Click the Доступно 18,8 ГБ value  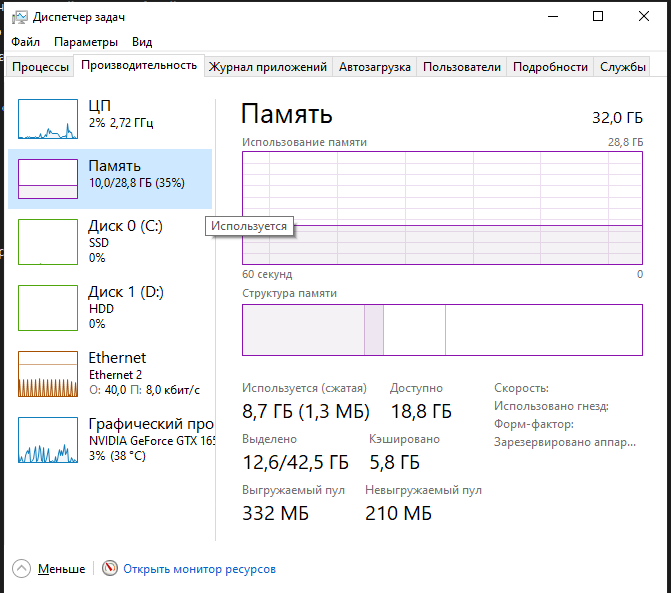pos(421,411)
